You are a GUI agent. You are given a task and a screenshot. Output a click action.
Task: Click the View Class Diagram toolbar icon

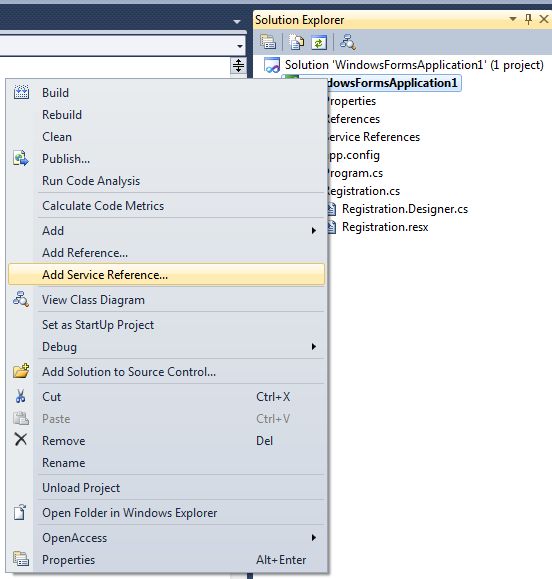(x=348, y=42)
